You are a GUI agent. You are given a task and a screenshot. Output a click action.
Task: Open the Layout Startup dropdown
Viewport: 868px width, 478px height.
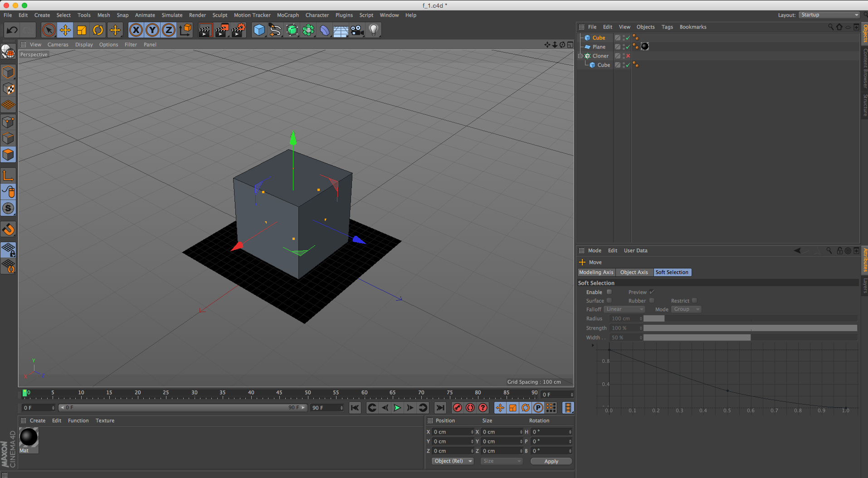pyautogui.click(x=829, y=15)
